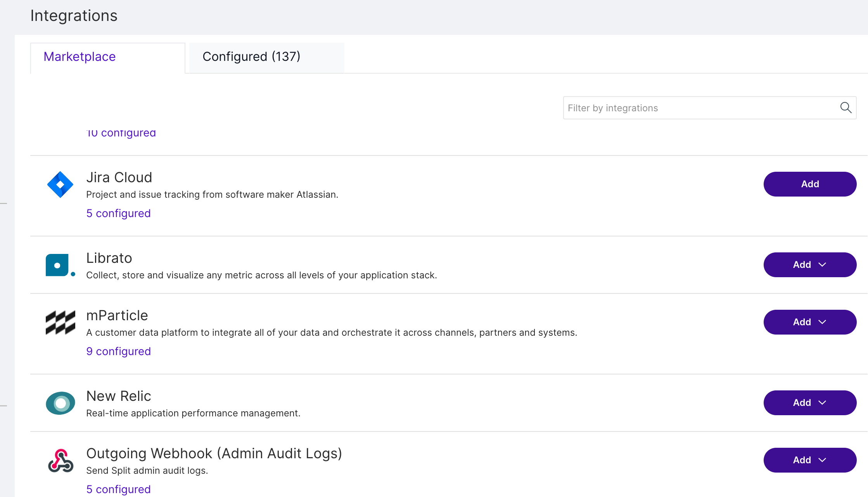Click Add button for Jira Cloud
Viewport: 868px width, 497px height.
click(809, 183)
